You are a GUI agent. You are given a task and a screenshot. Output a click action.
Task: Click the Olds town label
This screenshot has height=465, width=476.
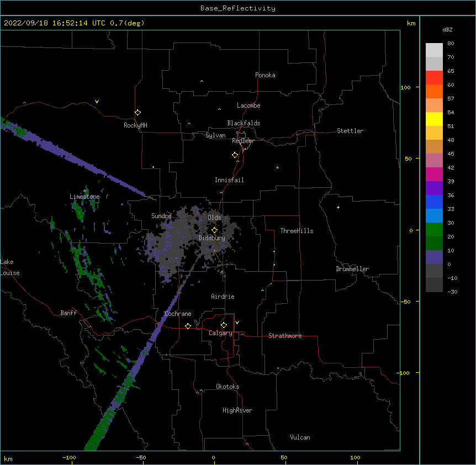tap(214, 218)
